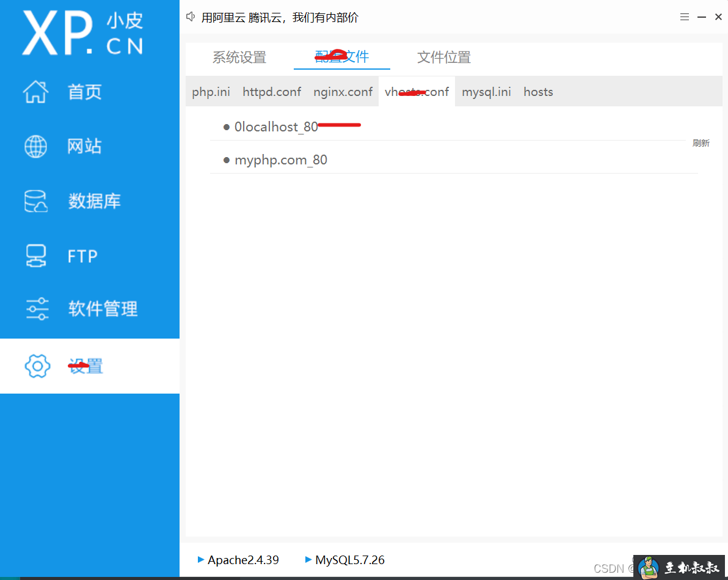
Task: Open 首页 in sidebar
Action: tap(84, 92)
